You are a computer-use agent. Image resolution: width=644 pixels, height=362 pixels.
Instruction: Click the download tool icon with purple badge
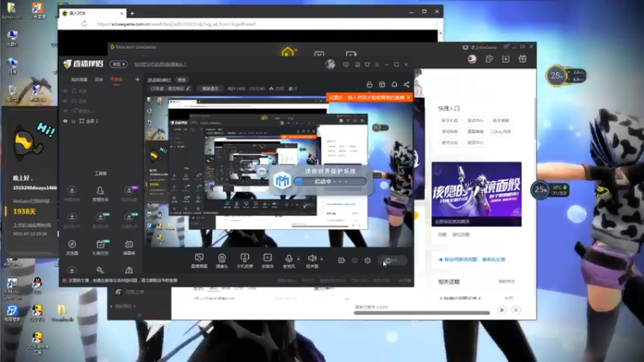click(x=129, y=191)
